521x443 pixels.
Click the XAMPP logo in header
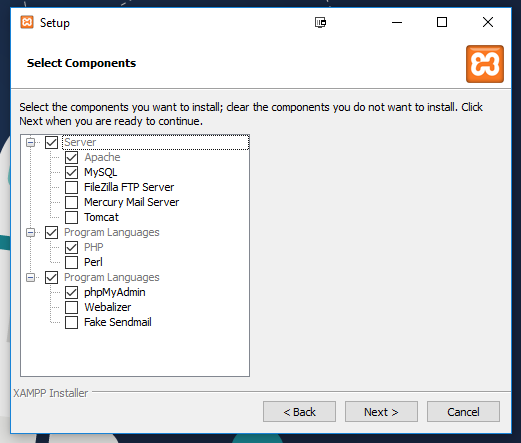click(485, 64)
